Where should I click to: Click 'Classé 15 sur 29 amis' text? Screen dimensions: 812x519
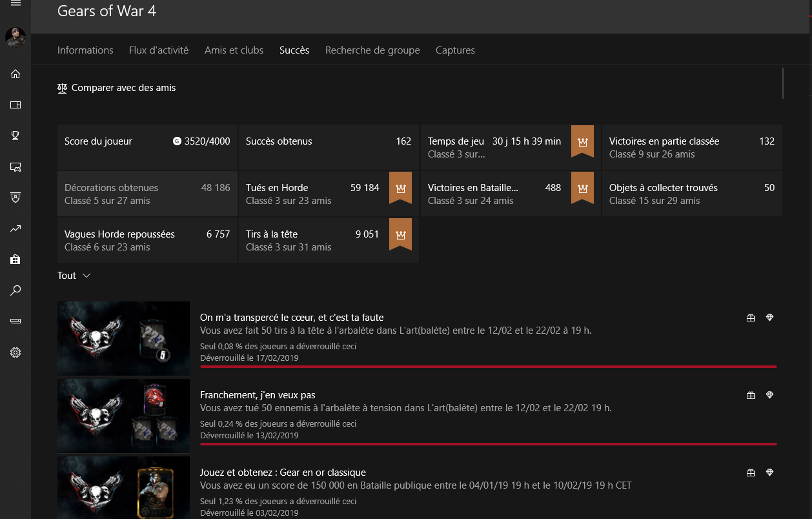pos(655,201)
